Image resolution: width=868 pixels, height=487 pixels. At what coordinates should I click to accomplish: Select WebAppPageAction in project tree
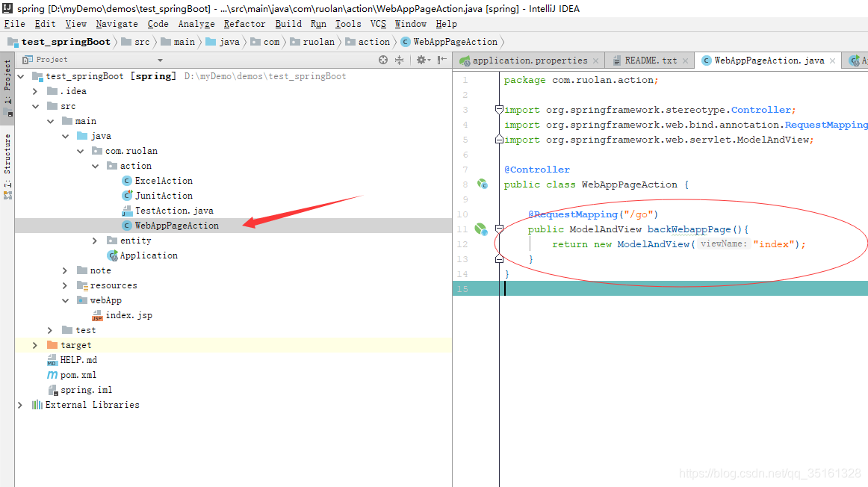click(233, 226)
